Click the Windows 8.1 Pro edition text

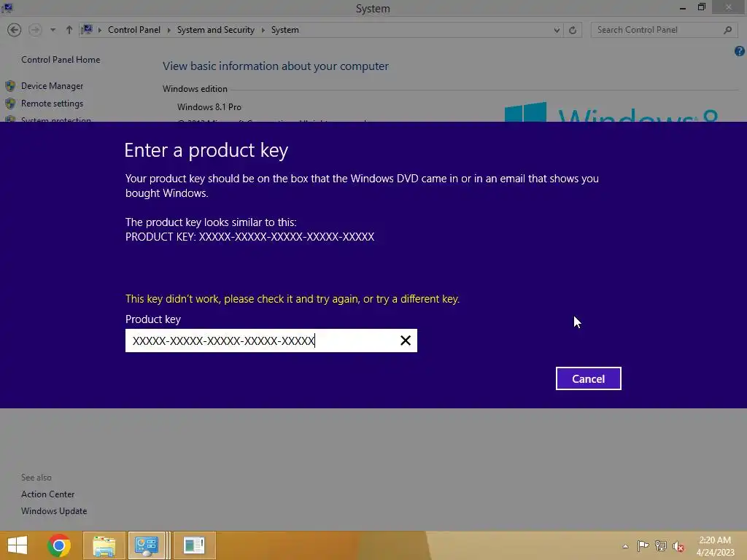click(209, 107)
